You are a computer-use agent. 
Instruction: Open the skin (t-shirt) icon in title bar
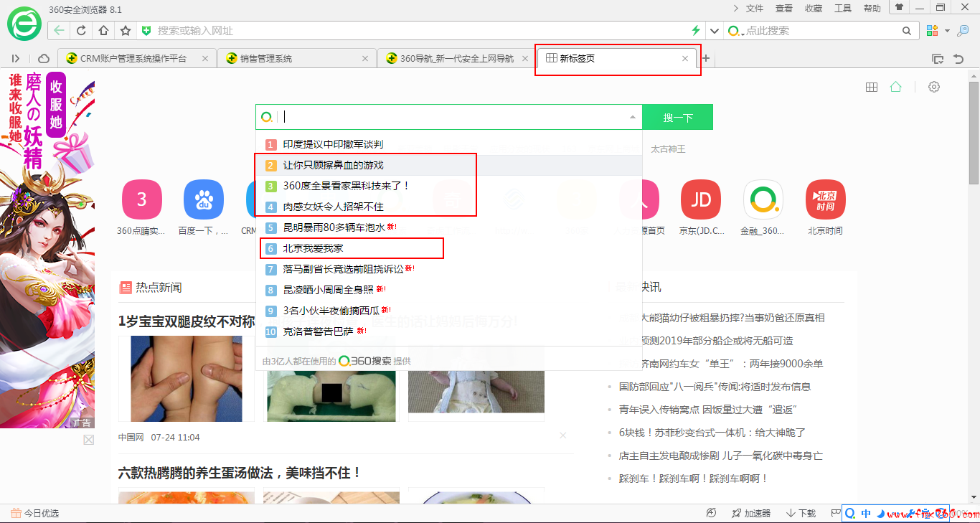[899, 7]
